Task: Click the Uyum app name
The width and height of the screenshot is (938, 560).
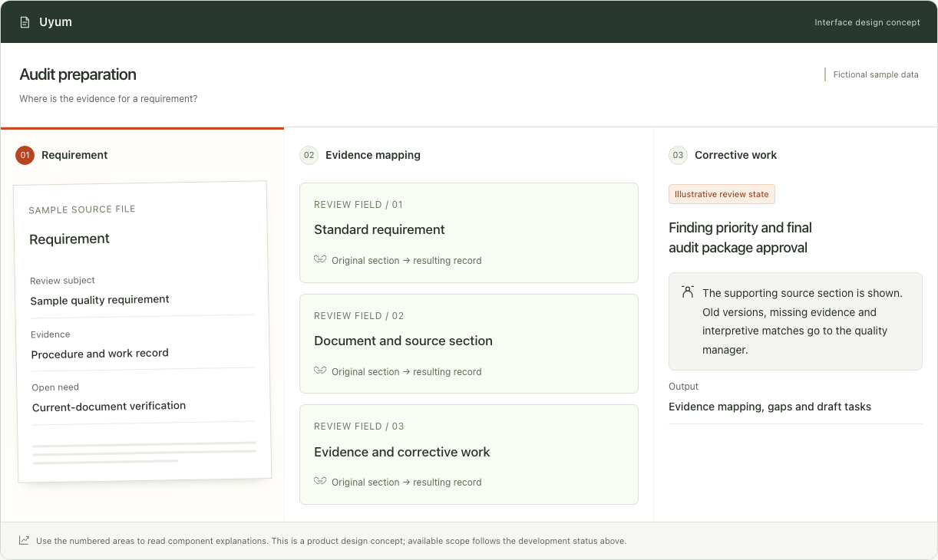Action: (55, 22)
